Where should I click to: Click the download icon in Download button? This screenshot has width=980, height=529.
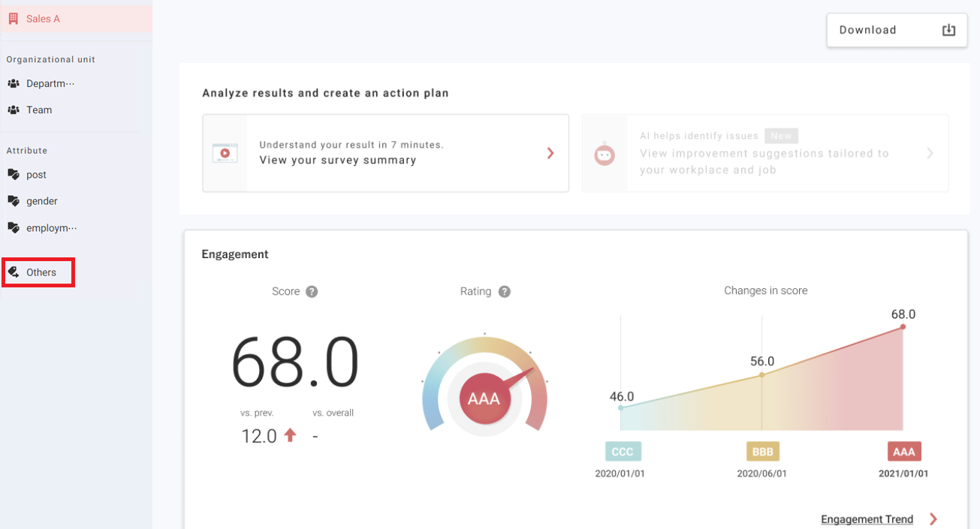tap(948, 30)
